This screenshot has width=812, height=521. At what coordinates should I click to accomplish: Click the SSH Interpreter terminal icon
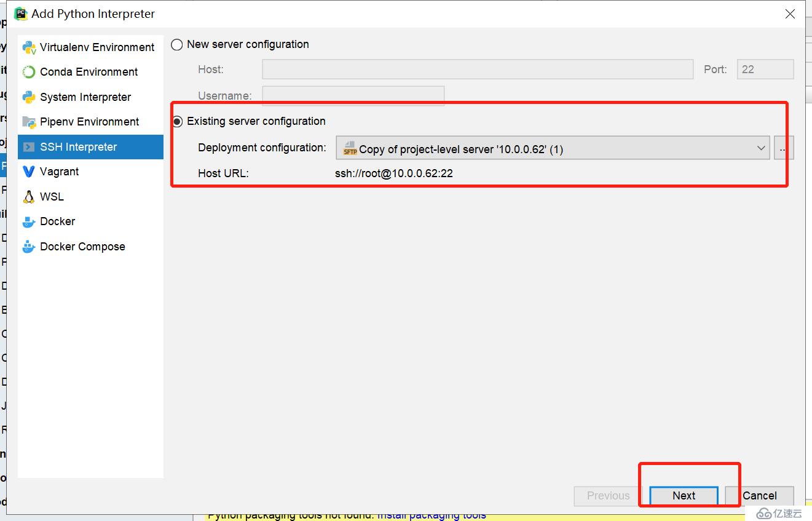[29, 147]
